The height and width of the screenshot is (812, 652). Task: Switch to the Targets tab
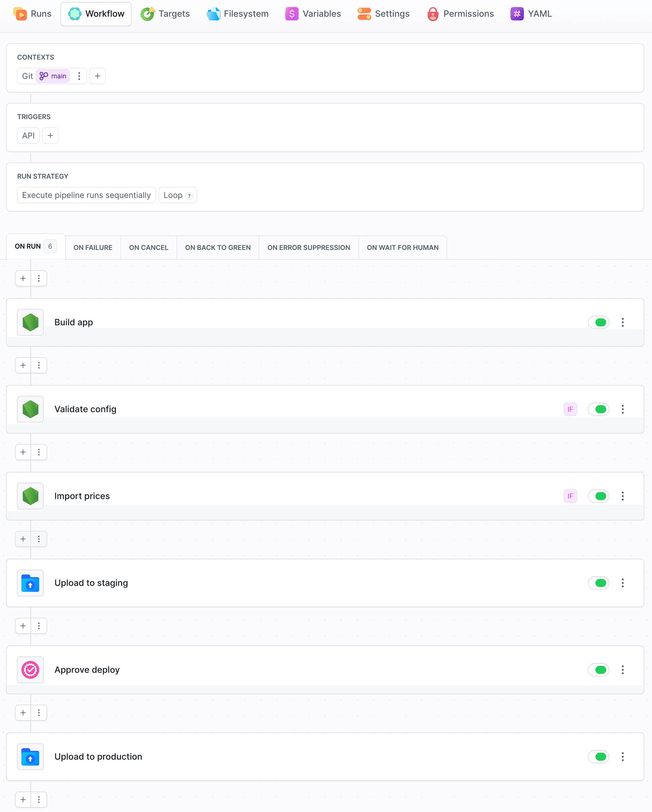coord(165,14)
